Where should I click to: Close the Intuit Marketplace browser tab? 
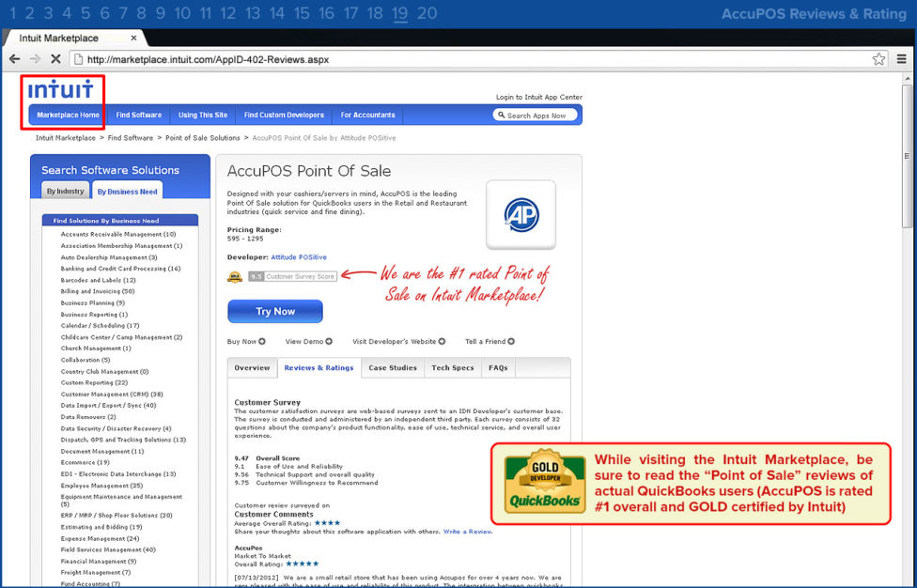pyautogui.click(x=133, y=39)
